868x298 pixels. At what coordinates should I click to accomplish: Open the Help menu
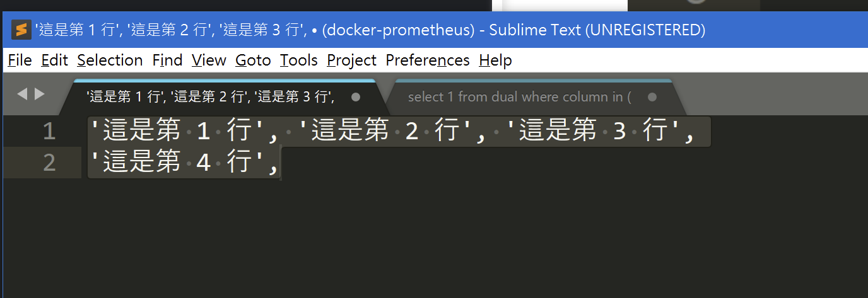tap(495, 60)
